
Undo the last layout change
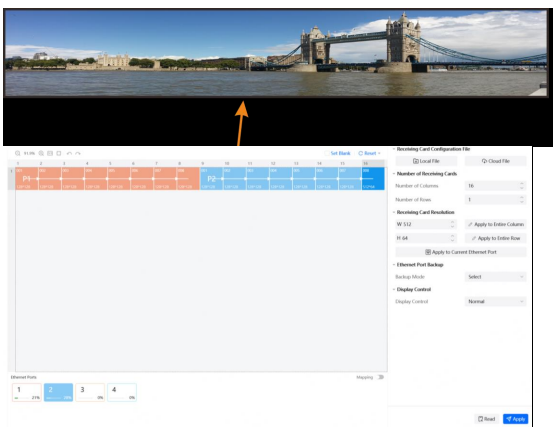69,153
